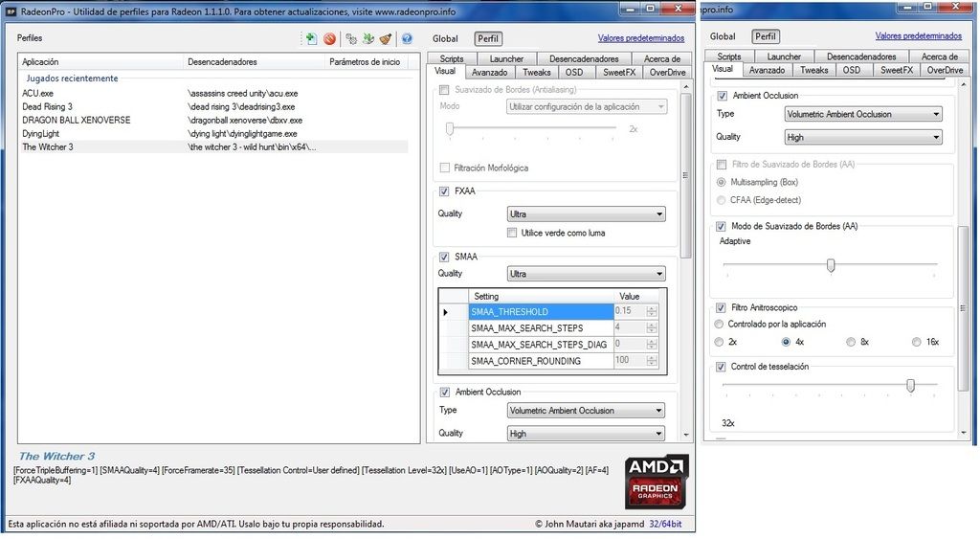Image resolution: width=980 pixels, height=539 pixels.
Task: Select the DyingLight profile row
Action: tap(214, 134)
